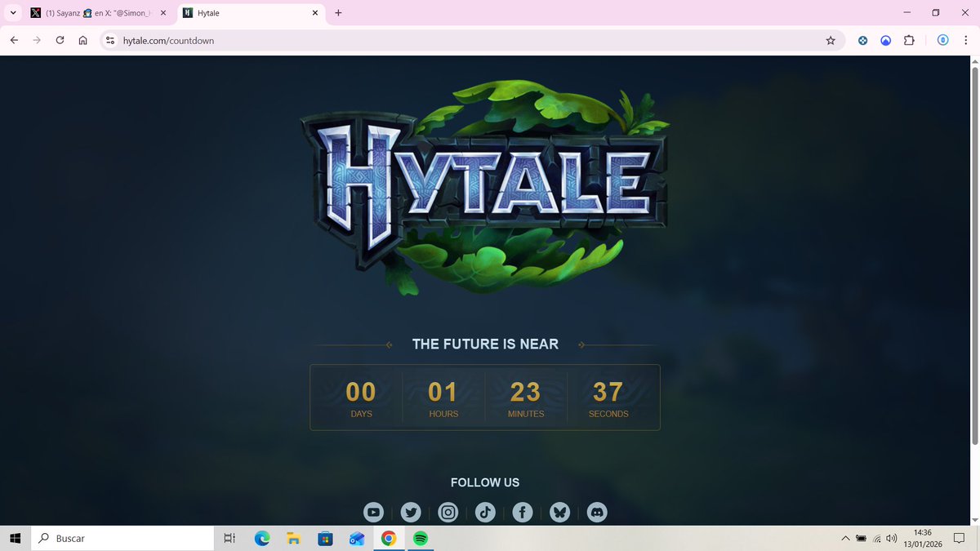Open the Windows notification center
Image resolution: width=980 pixels, height=551 pixels.
tap(960, 538)
